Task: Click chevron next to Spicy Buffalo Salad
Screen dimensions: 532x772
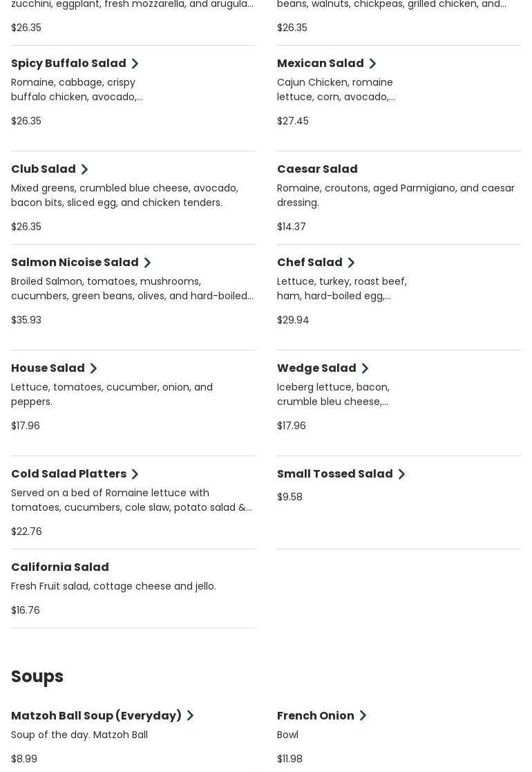Action: pos(135,64)
